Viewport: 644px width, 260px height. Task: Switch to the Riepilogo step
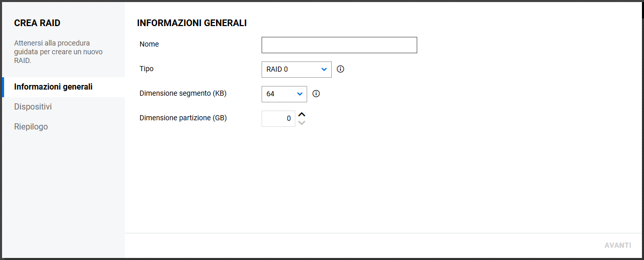point(31,126)
